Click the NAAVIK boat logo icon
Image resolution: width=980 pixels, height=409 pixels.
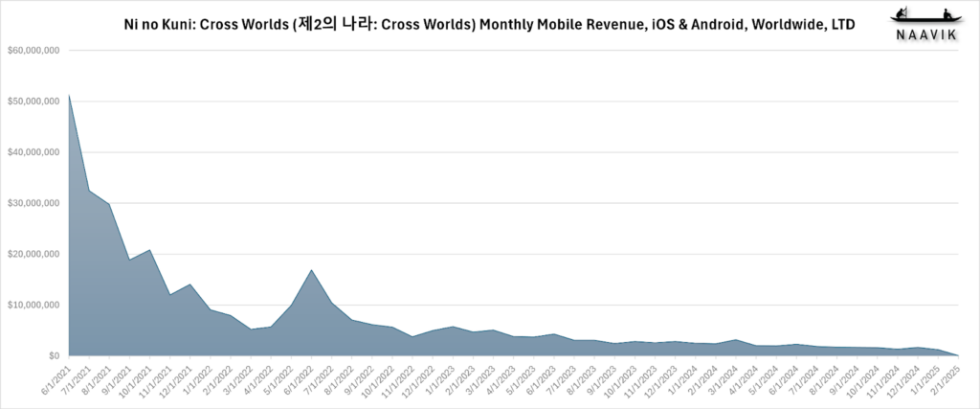click(x=919, y=15)
